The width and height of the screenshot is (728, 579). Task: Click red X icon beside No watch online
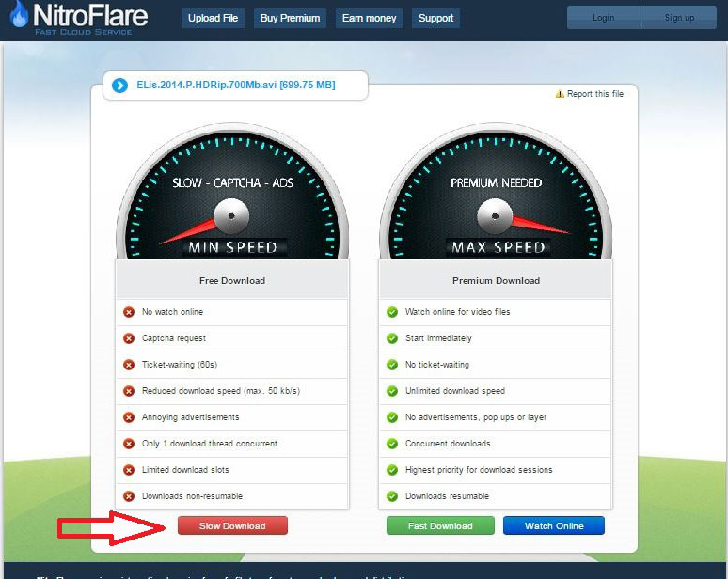(129, 312)
